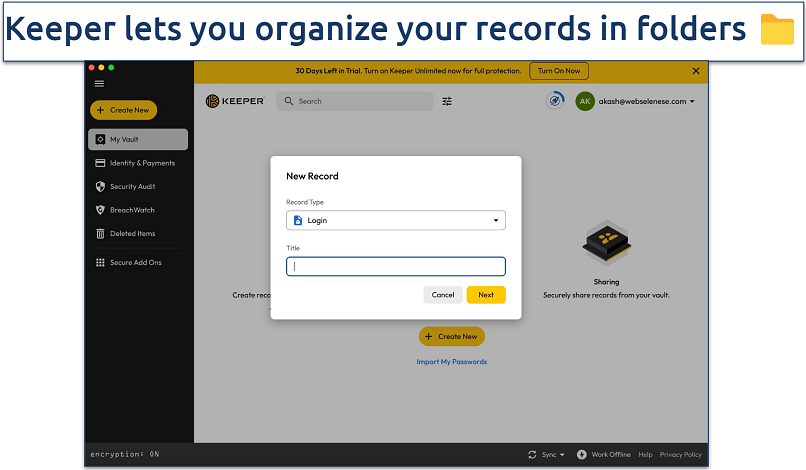Viewport: 806px width, 470px height.
Task: Click Import My Passwords link
Action: [x=451, y=361]
